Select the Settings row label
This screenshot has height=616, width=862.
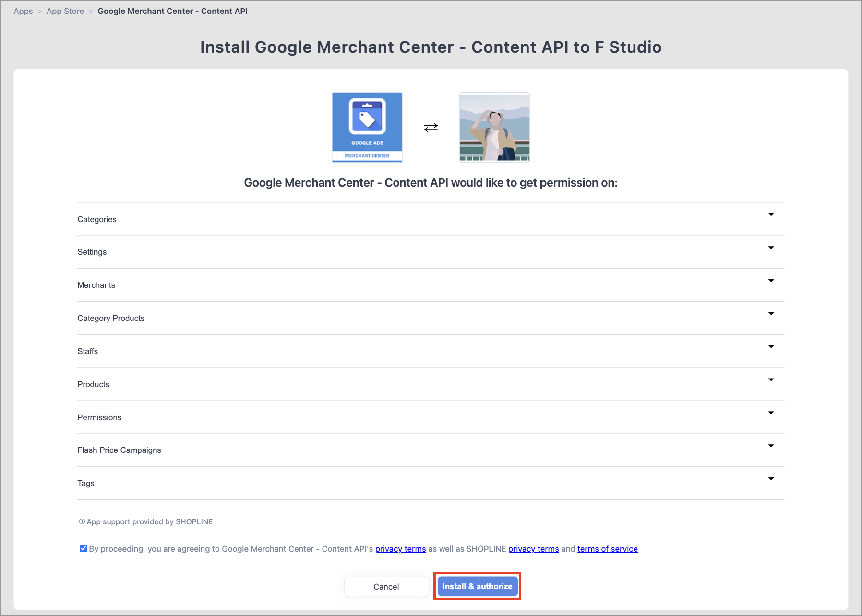(x=92, y=252)
